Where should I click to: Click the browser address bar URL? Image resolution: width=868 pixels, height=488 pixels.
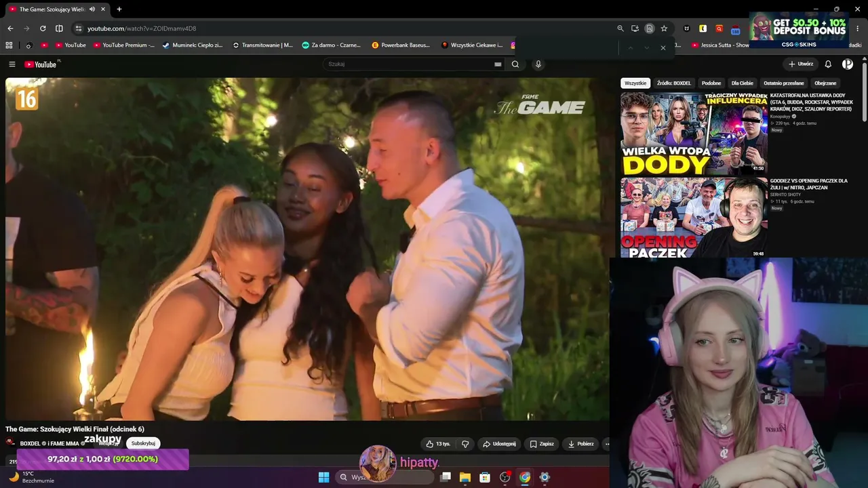tap(142, 28)
